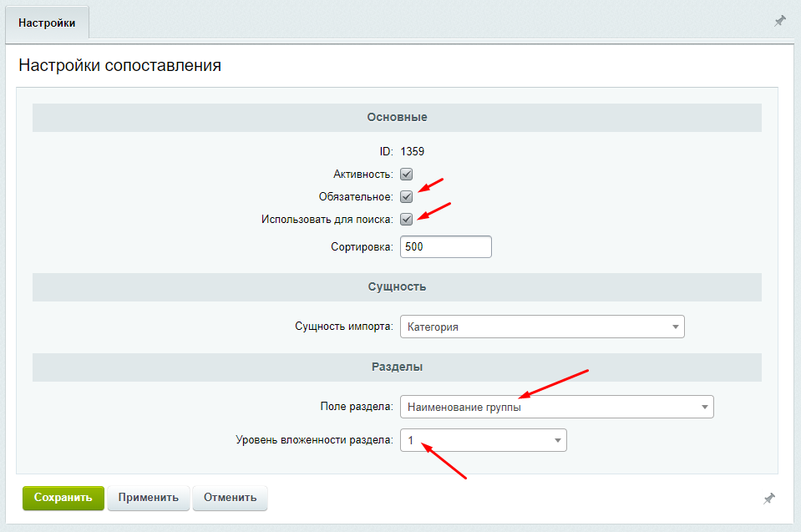Toggle the Активность checkbox
Image resolution: width=801 pixels, height=532 pixels.
406,174
